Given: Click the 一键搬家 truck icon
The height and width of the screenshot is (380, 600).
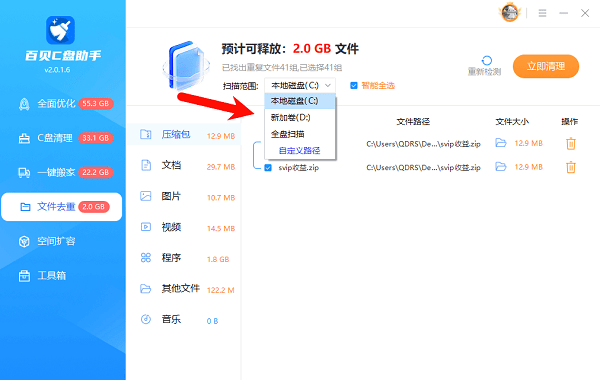Looking at the screenshot, I should pyautogui.click(x=24, y=173).
